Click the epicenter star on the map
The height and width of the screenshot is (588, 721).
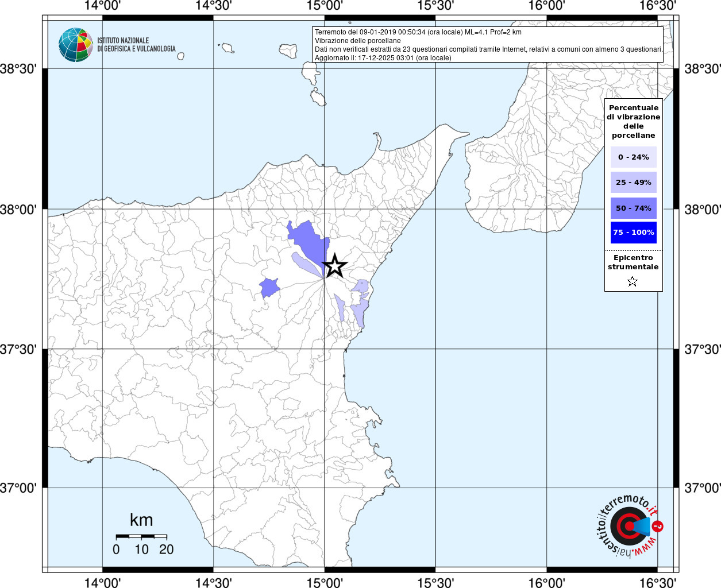[x=334, y=266]
